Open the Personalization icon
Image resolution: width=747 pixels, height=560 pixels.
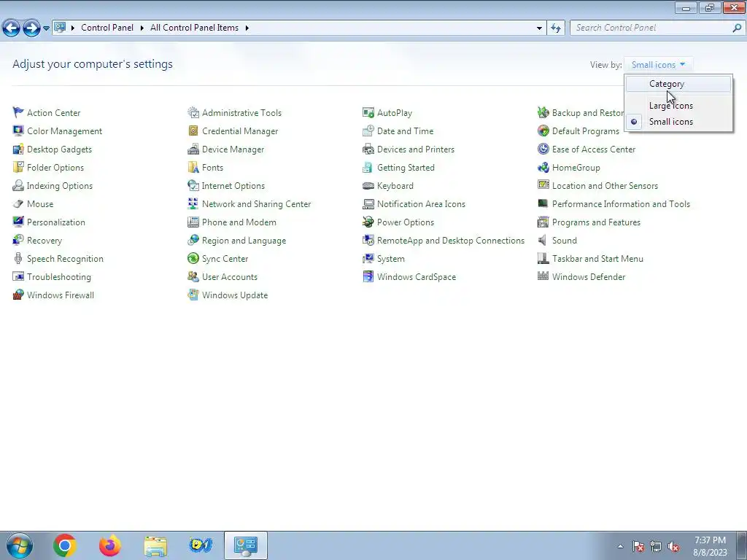click(18, 222)
